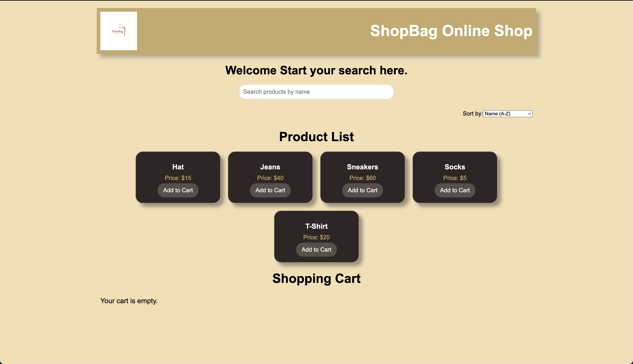Click the Welcome search heading
This screenshot has width=633, height=364.
pyautogui.click(x=316, y=70)
